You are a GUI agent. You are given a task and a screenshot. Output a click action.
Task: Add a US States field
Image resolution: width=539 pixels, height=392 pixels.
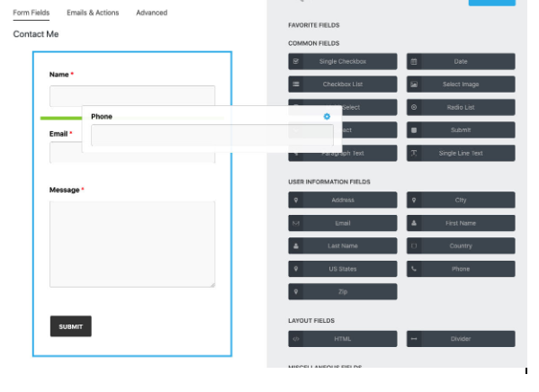[342, 269]
